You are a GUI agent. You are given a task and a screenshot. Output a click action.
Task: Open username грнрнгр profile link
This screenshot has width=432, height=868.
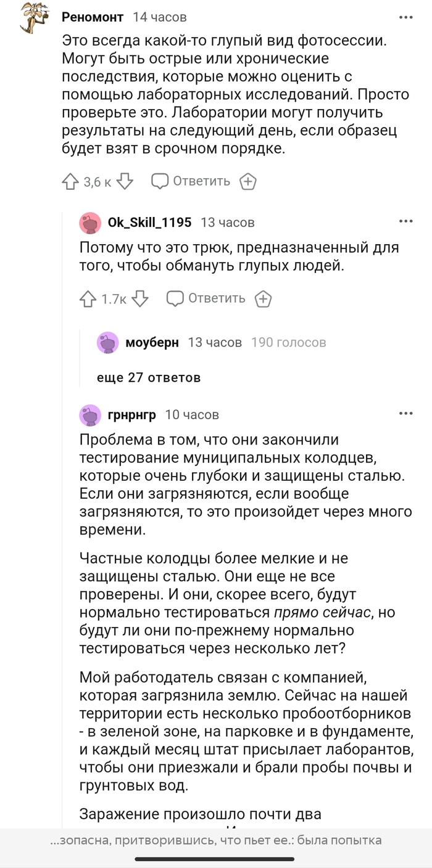coord(131,415)
